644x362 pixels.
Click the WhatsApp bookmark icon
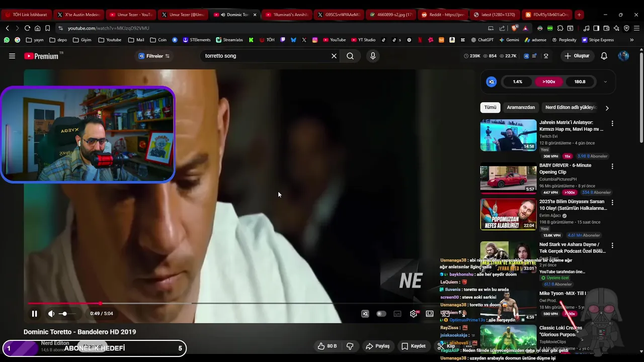7,40
